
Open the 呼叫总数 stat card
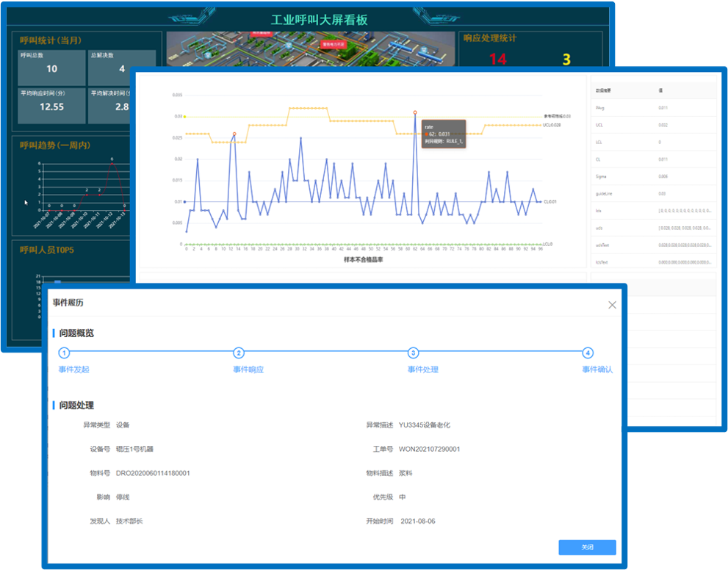pyautogui.click(x=51, y=65)
